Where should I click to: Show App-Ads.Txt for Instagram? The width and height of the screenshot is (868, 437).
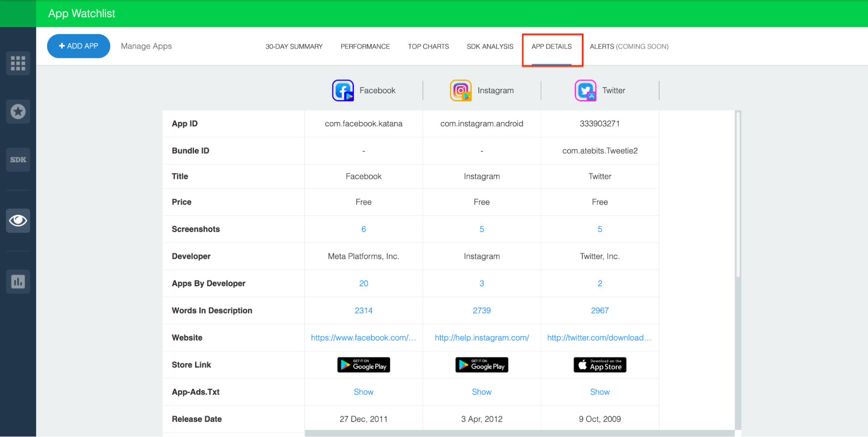[x=482, y=392]
